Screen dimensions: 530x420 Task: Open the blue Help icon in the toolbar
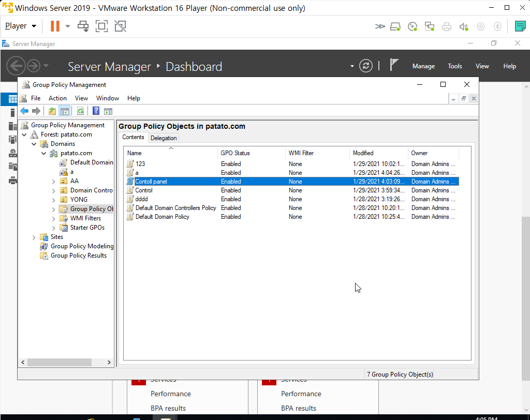pos(96,111)
